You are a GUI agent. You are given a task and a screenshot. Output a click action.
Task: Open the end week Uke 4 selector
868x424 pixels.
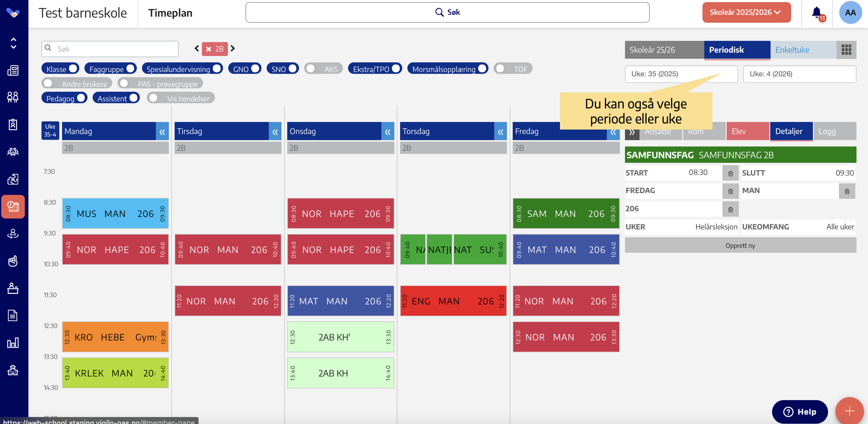[x=799, y=74]
